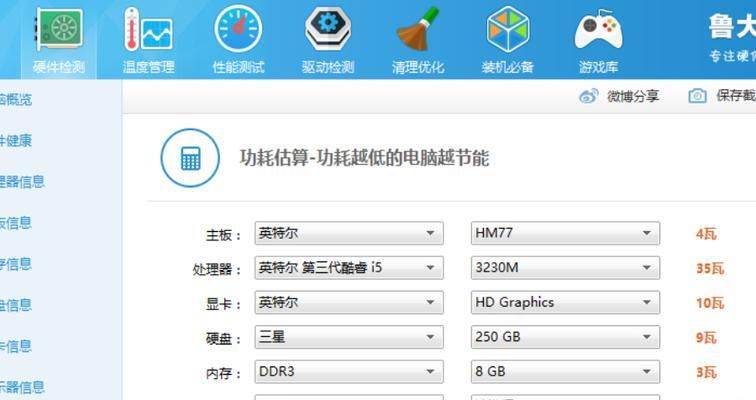
Task: Click the 3瓦 memory wattage value
Action: pos(706,373)
